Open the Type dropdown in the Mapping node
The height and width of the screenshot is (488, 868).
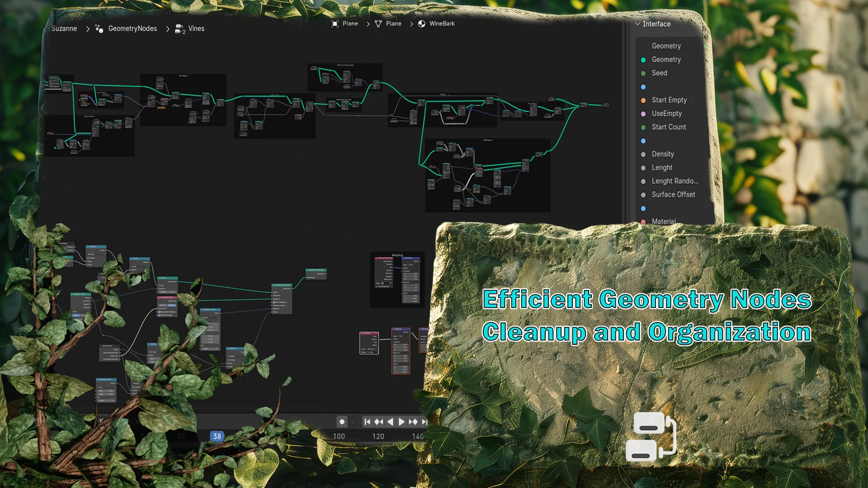tap(414, 265)
